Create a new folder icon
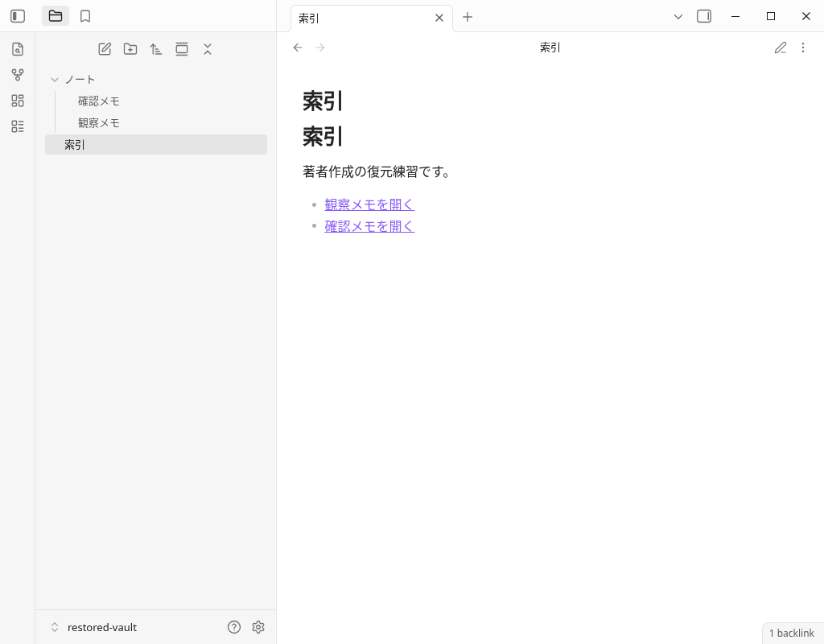Viewport: 824px width, 644px height. pos(130,49)
